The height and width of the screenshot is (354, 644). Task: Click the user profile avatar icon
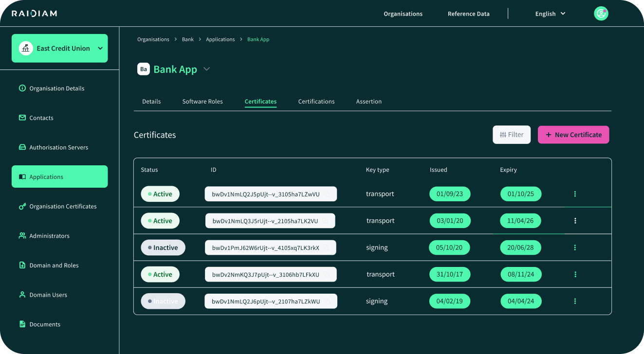pyautogui.click(x=601, y=14)
